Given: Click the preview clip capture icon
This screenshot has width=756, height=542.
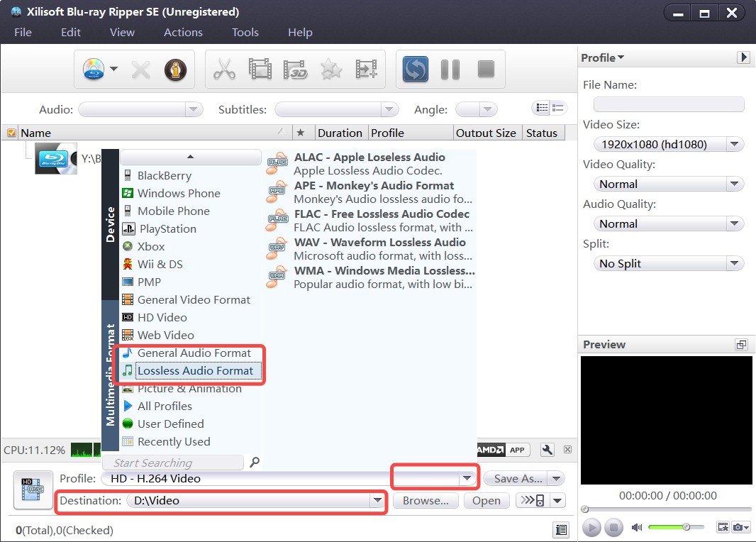Looking at the screenshot, I should (x=723, y=527).
